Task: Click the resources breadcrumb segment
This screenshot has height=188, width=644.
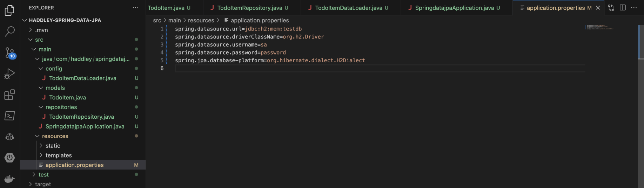Action: pyautogui.click(x=201, y=21)
